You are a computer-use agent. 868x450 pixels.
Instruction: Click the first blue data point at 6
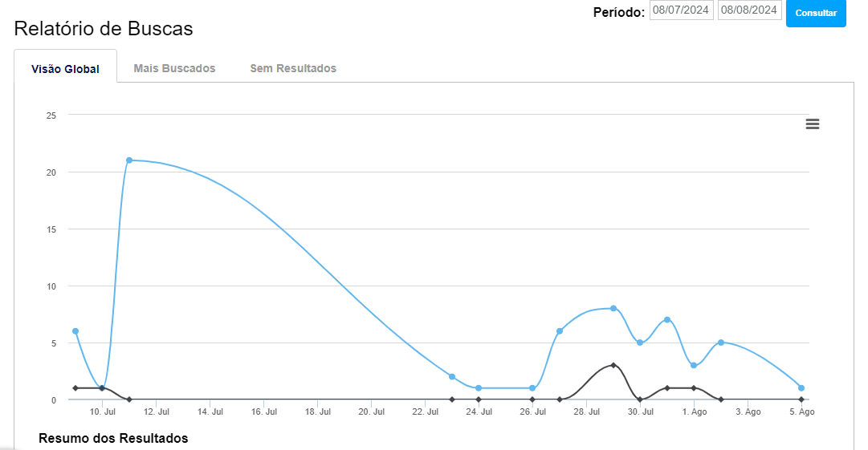pyautogui.click(x=75, y=331)
